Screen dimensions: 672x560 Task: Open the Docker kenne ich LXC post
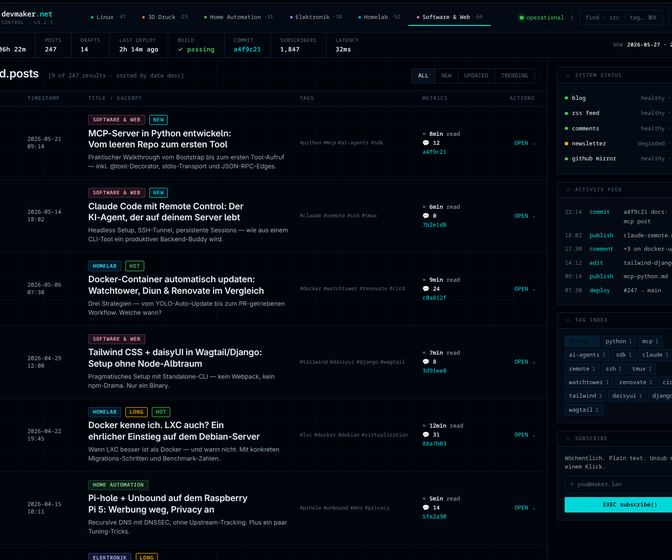[174, 431]
